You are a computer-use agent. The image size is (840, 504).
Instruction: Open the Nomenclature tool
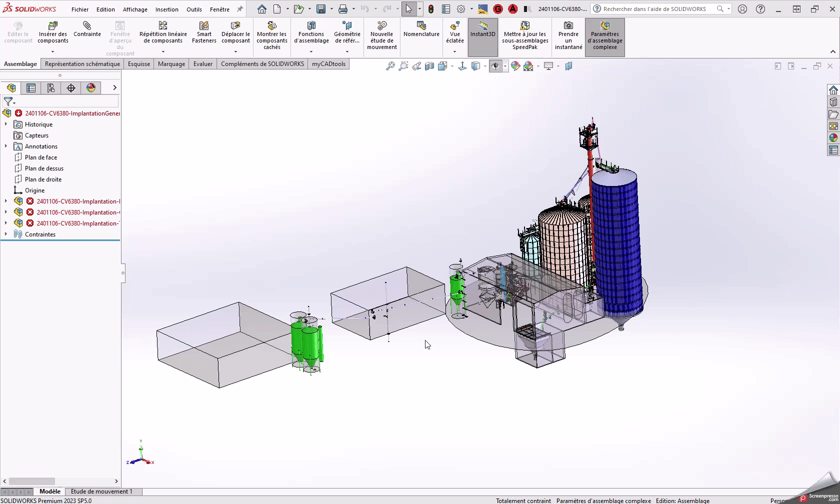point(421,29)
